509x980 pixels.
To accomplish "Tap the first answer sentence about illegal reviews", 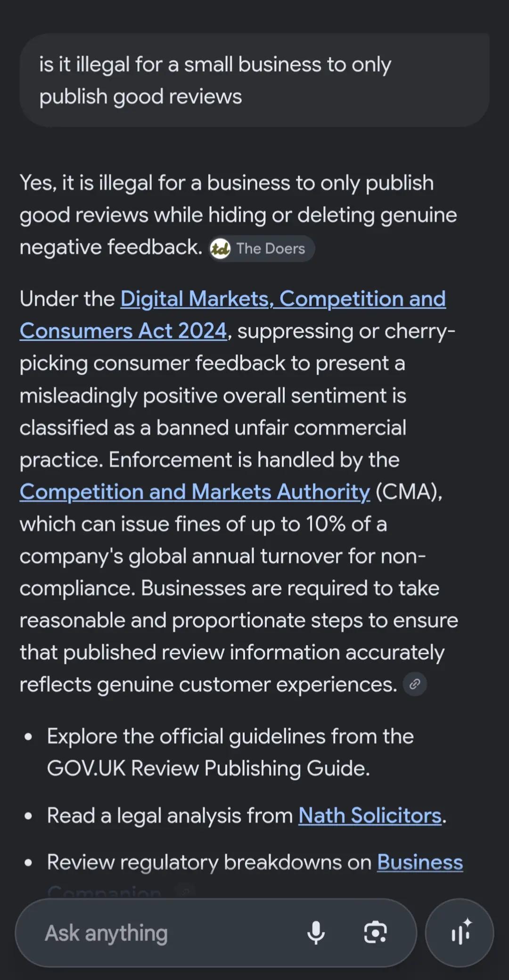I will pyautogui.click(x=238, y=215).
